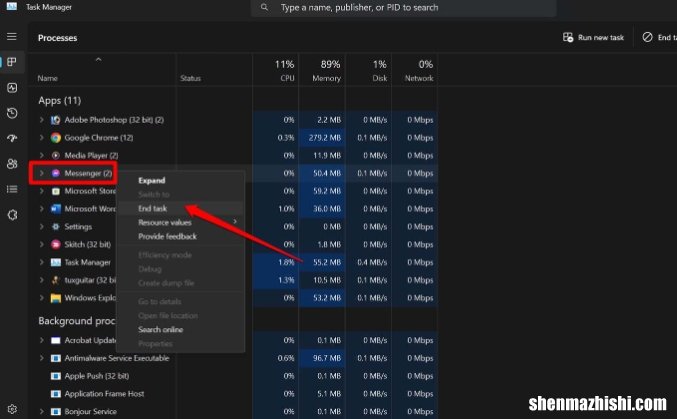The height and width of the screenshot is (419, 677).
Task: Select the Settings process row name
Action: coord(78,227)
